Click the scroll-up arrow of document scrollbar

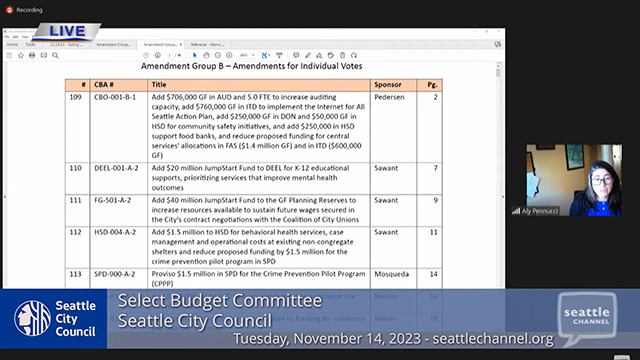click(498, 65)
